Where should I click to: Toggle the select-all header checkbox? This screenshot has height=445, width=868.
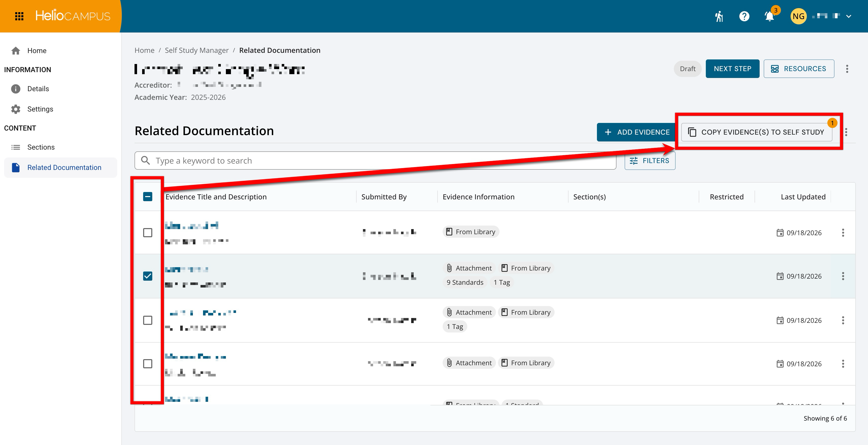148,197
